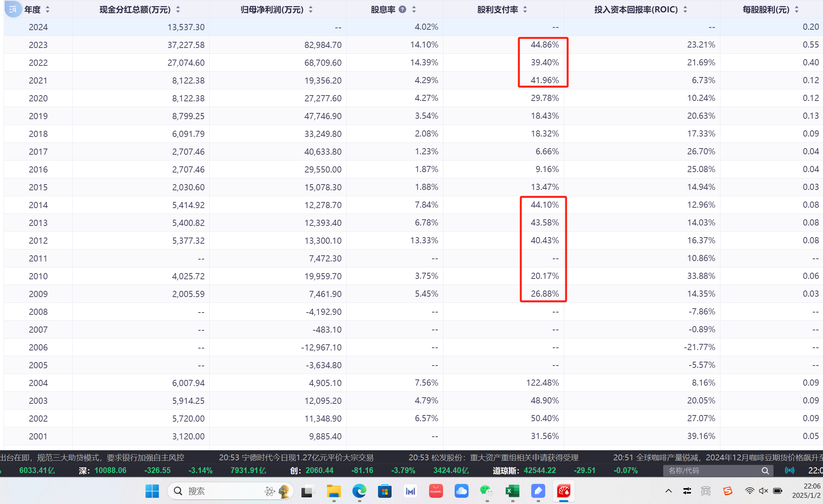Click the 名称/代码 stock search field
The width and height of the screenshot is (823, 504).
[711, 471]
